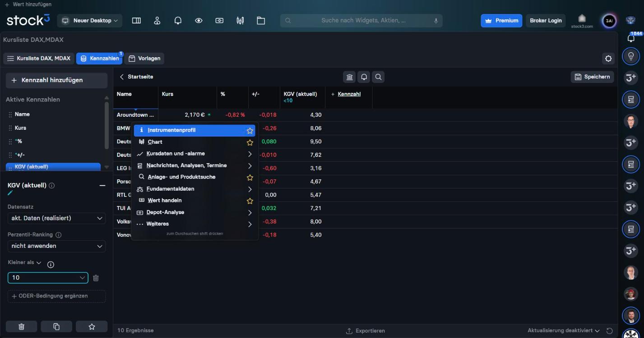Click the refresh icon at bottom right

pos(609,331)
